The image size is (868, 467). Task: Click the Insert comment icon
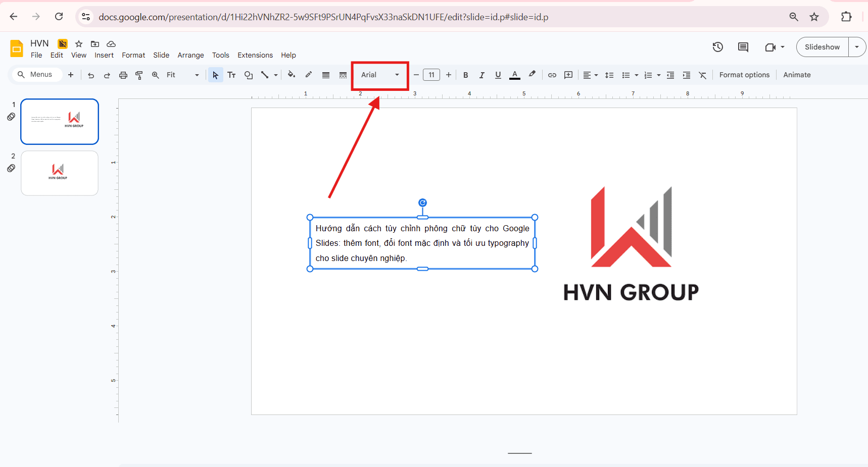568,75
